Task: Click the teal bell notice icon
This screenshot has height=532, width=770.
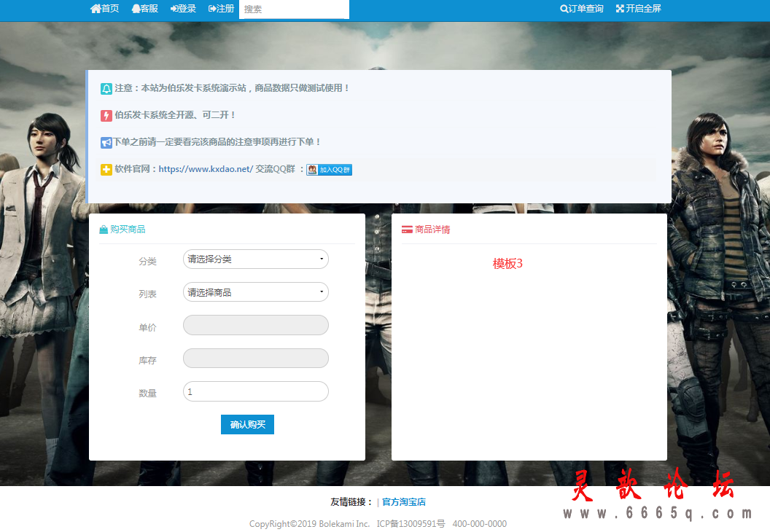Action: (106, 89)
